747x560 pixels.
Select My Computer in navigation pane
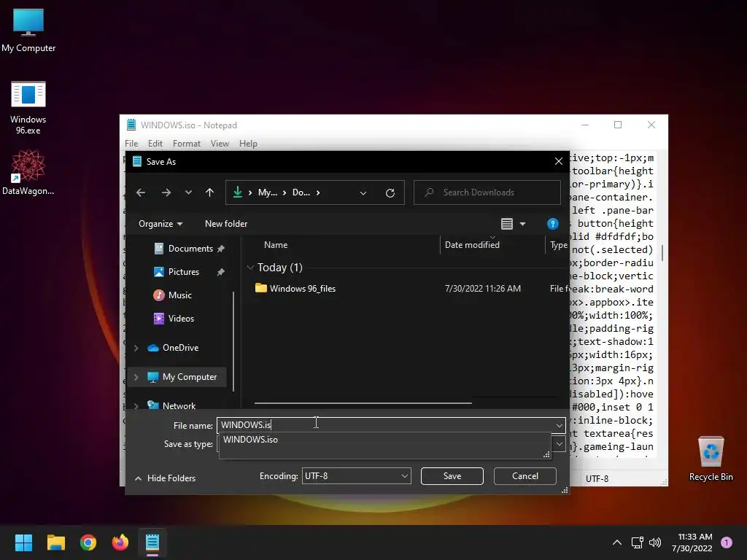[189, 377]
